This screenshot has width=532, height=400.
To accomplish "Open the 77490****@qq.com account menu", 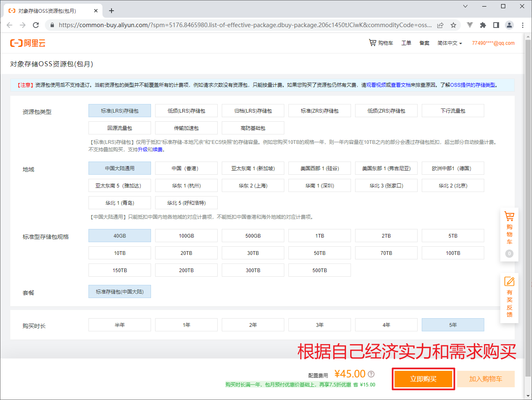I will (x=493, y=43).
